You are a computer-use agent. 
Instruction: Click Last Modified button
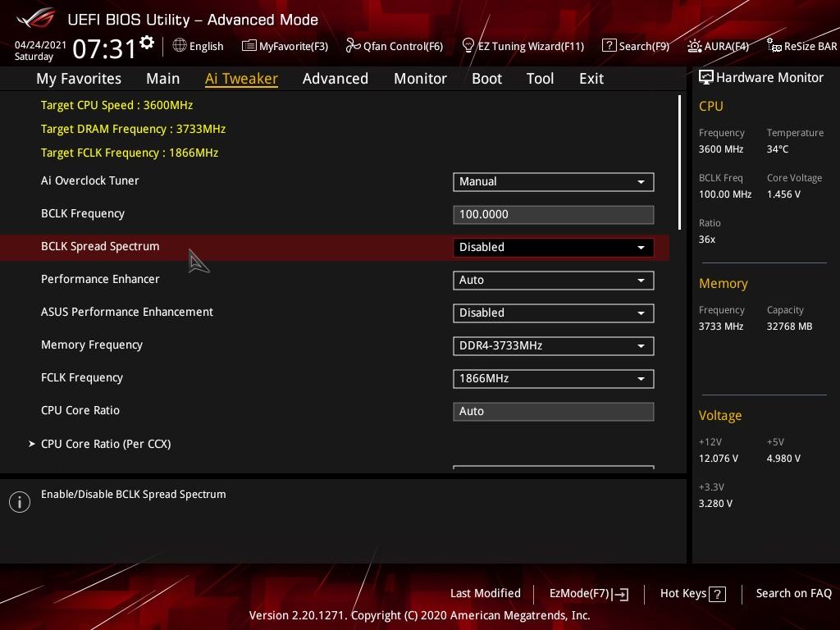pyautogui.click(x=486, y=594)
